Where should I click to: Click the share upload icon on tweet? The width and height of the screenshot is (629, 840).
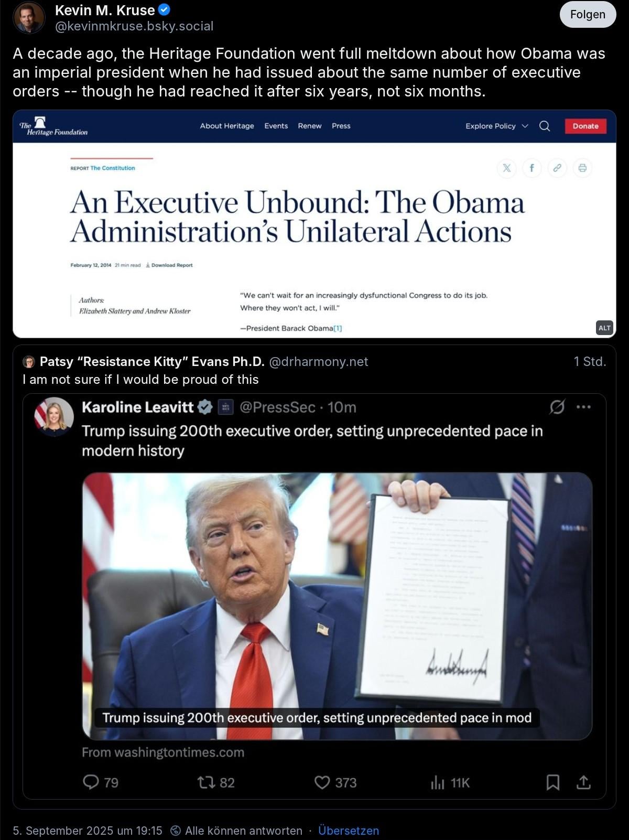pyautogui.click(x=583, y=782)
